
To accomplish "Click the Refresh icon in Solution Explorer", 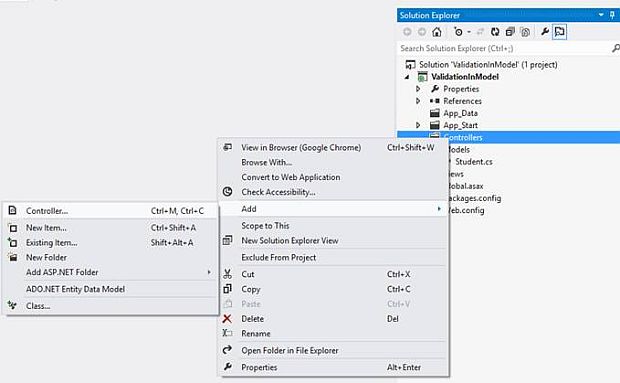I will coord(495,32).
